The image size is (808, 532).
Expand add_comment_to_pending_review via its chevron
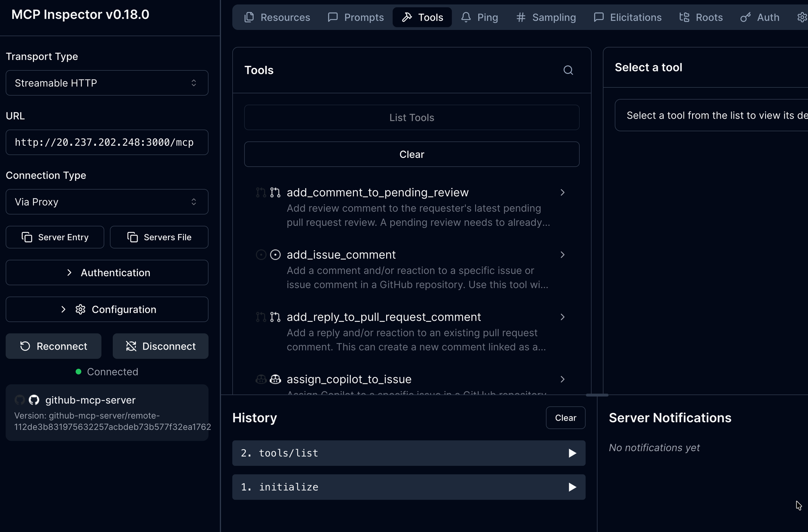pyautogui.click(x=562, y=193)
